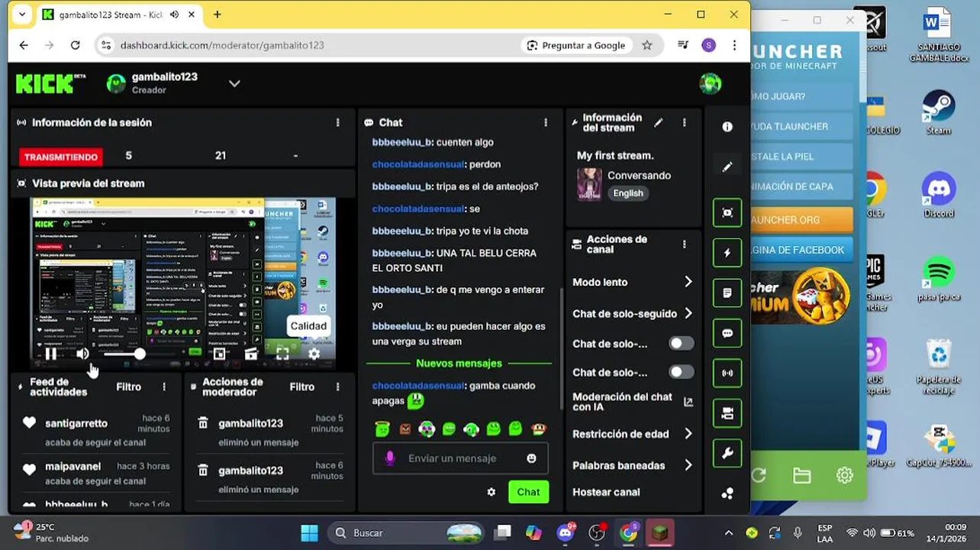Open Windows Start menu
Viewport: 980px width, 550px height.
click(309, 533)
